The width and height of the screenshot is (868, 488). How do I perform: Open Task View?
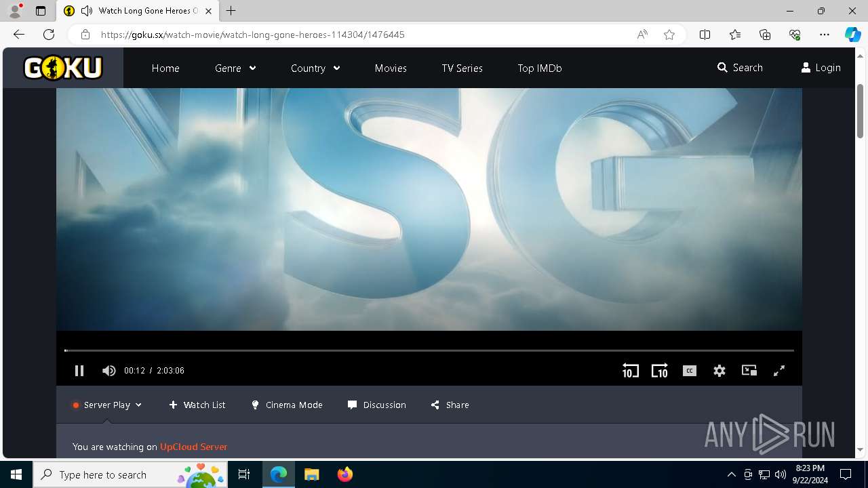coord(244,474)
